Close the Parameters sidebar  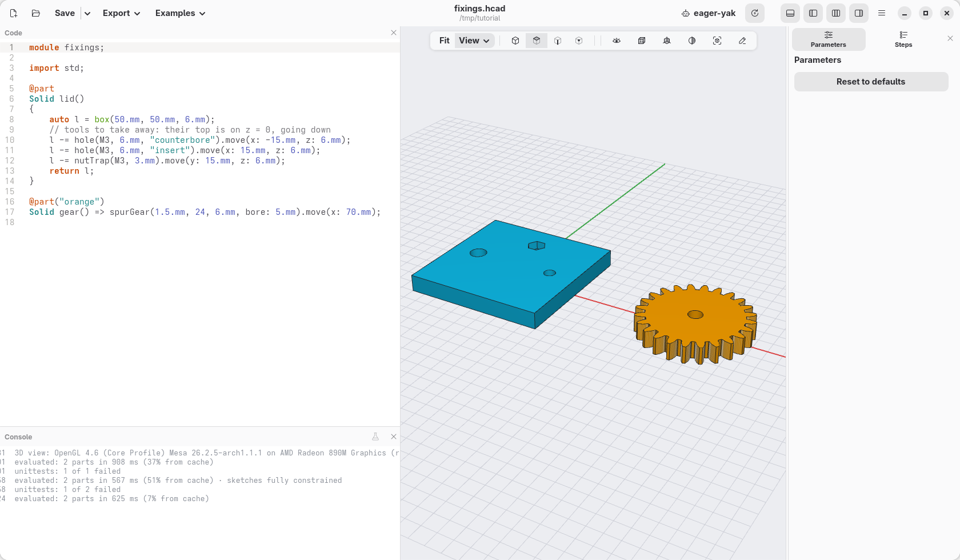pos(950,38)
